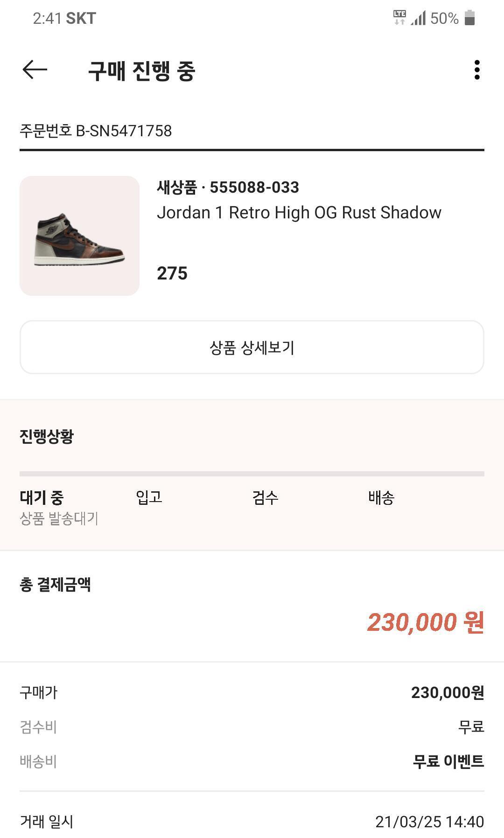Tap the order progress bar
This screenshot has height=838, width=504.
252,474
